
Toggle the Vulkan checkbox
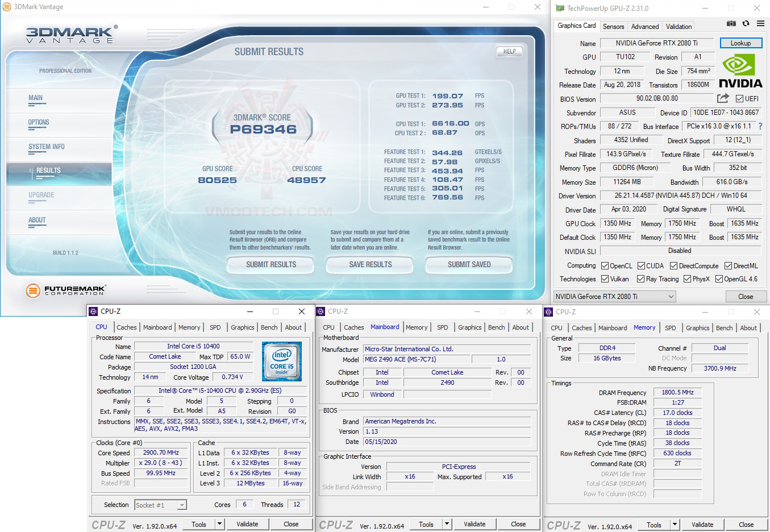605,279
